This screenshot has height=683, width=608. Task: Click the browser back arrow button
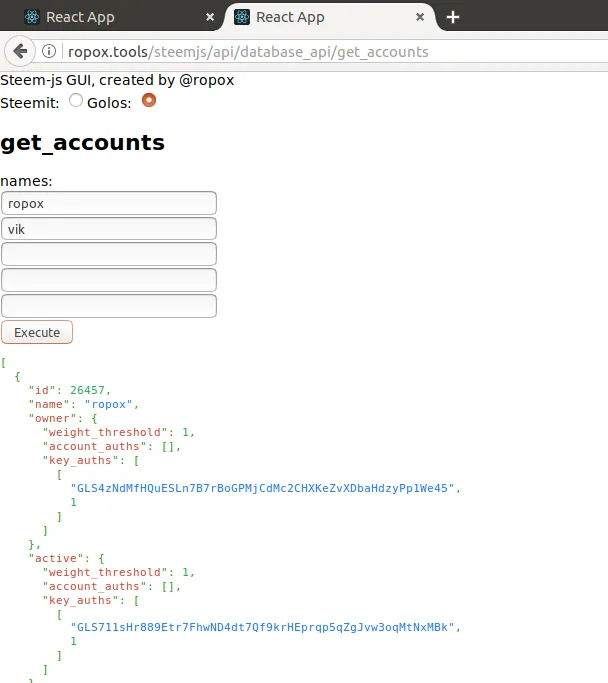20,51
